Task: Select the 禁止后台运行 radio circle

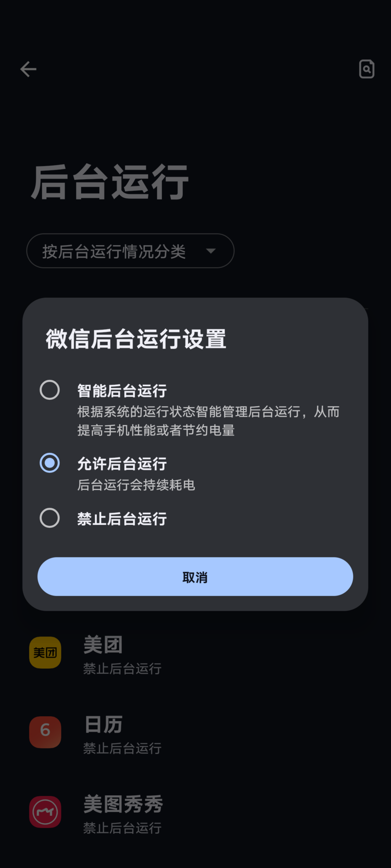Action: (50, 518)
